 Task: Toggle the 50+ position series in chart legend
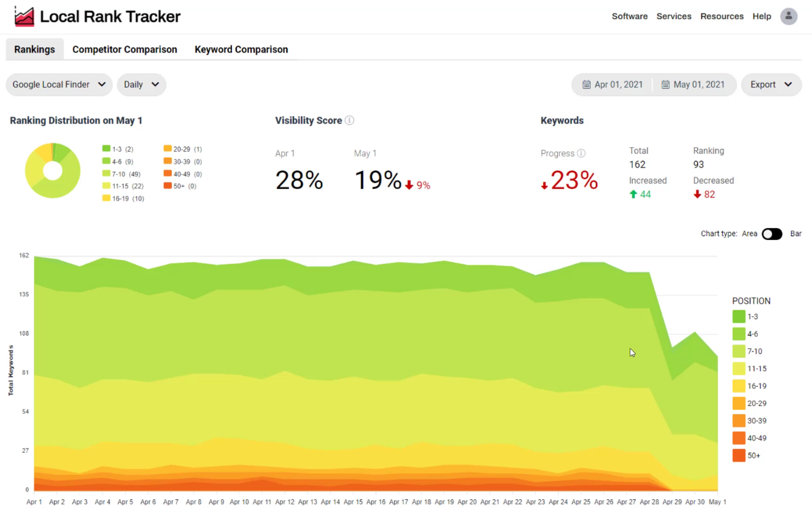[x=739, y=456]
